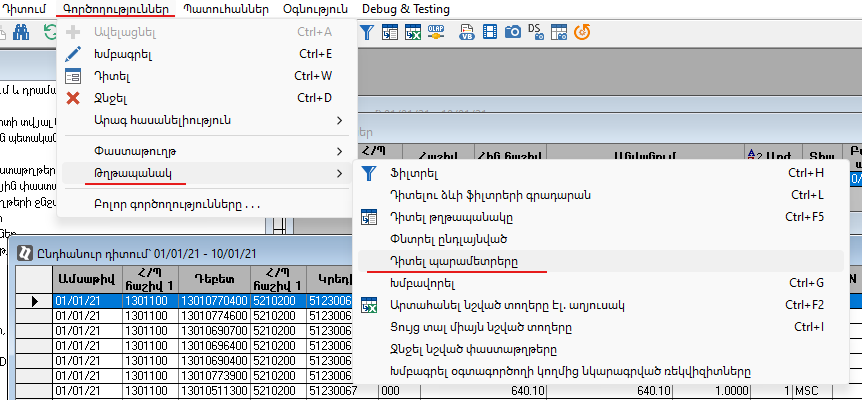This screenshot has height=400, width=862.
Task: Click the export to Excel toolbar icon
Action: (x=413, y=32)
